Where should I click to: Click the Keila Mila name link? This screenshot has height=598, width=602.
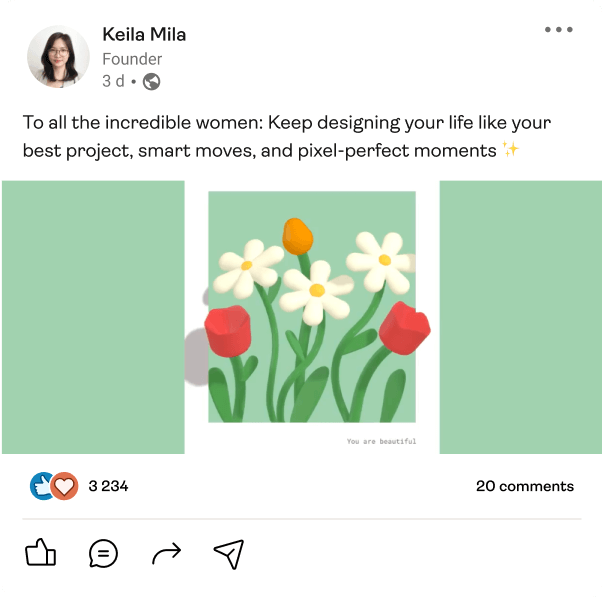pos(144,35)
